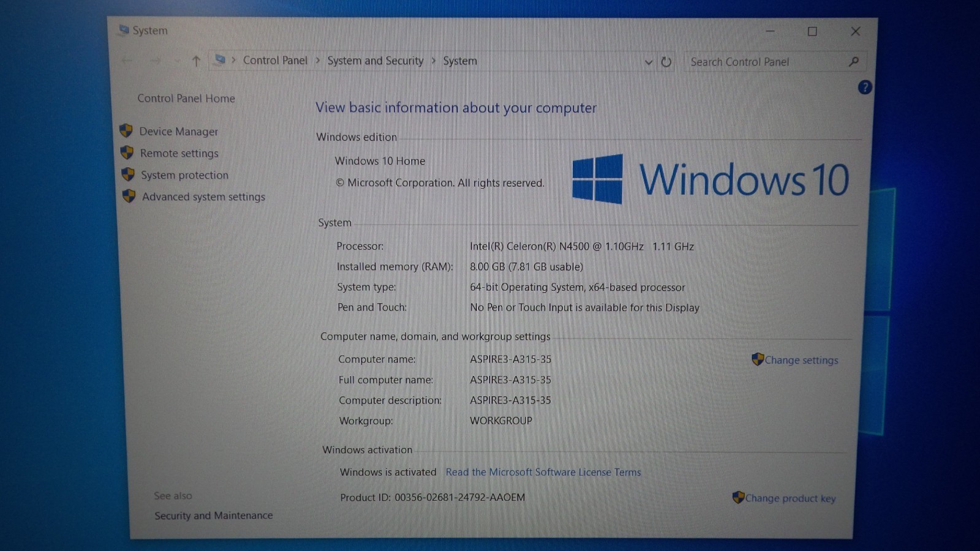
Task: Click the Back navigation arrow
Action: [127, 60]
